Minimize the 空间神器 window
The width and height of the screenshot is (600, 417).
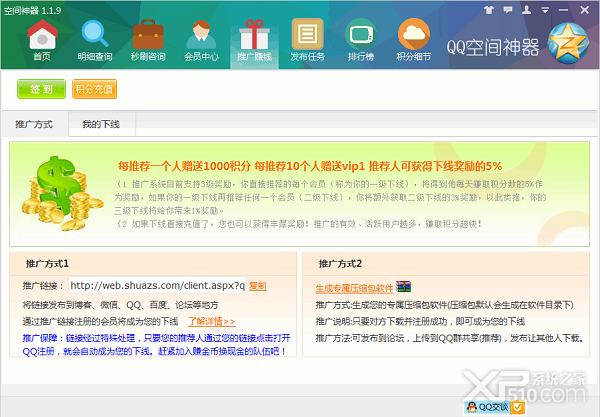point(564,10)
